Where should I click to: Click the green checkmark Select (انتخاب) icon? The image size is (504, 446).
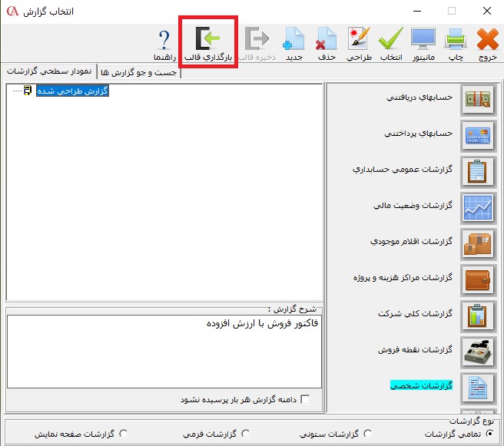tap(391, 44)
